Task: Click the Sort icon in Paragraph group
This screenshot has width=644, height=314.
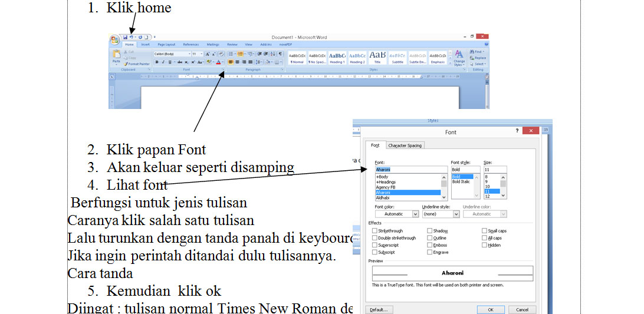Action: coord(272,54)
